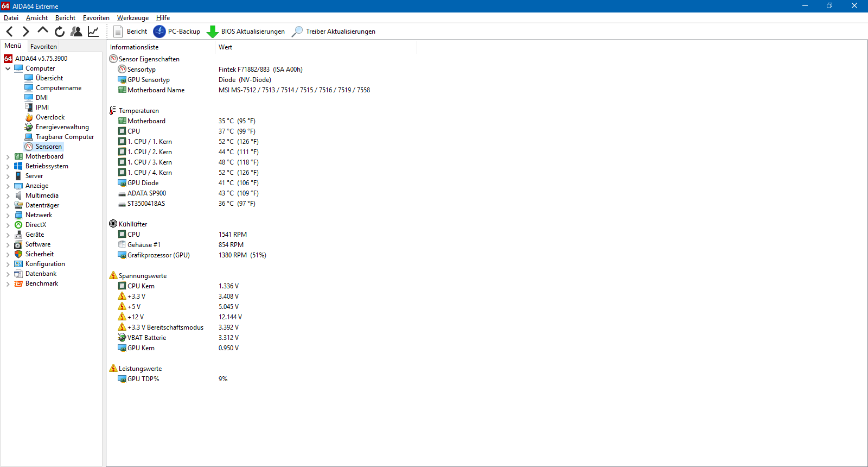Click the PC-Backup toolbar button
868x467 pixels.
177,31
